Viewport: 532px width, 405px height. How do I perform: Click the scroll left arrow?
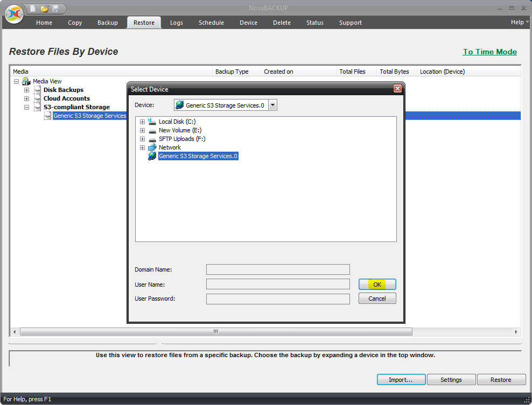(14, 332)
